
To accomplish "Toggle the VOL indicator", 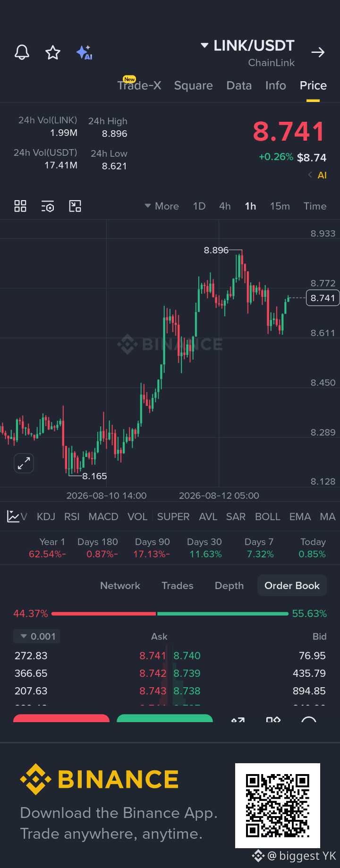I will pos(137,517).
